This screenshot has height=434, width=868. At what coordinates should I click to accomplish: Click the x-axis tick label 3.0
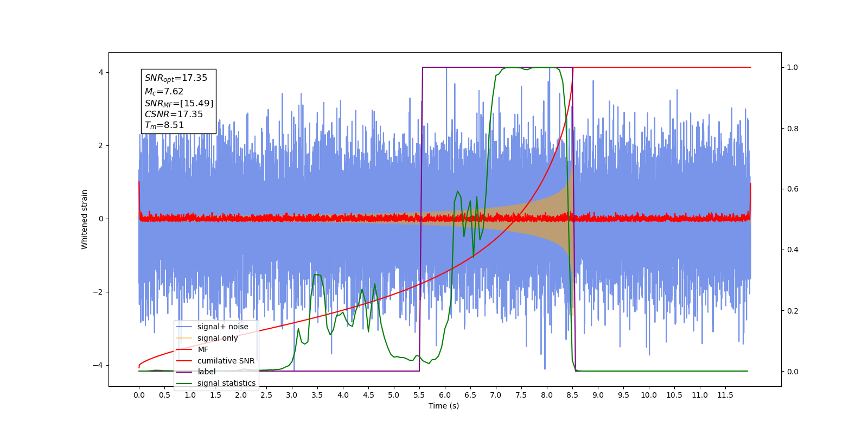click(292, 395)
